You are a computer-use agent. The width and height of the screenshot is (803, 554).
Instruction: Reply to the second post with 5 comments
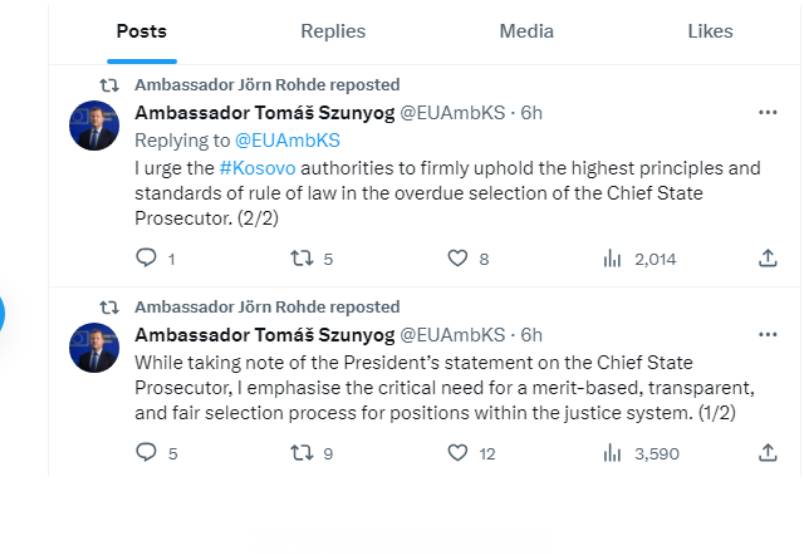(x=146, y=453)
